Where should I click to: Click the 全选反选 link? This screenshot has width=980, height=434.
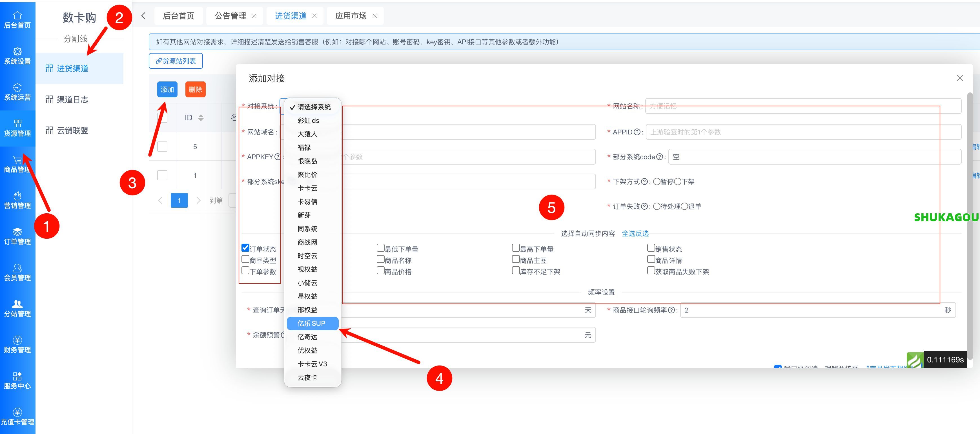[635, 233]
